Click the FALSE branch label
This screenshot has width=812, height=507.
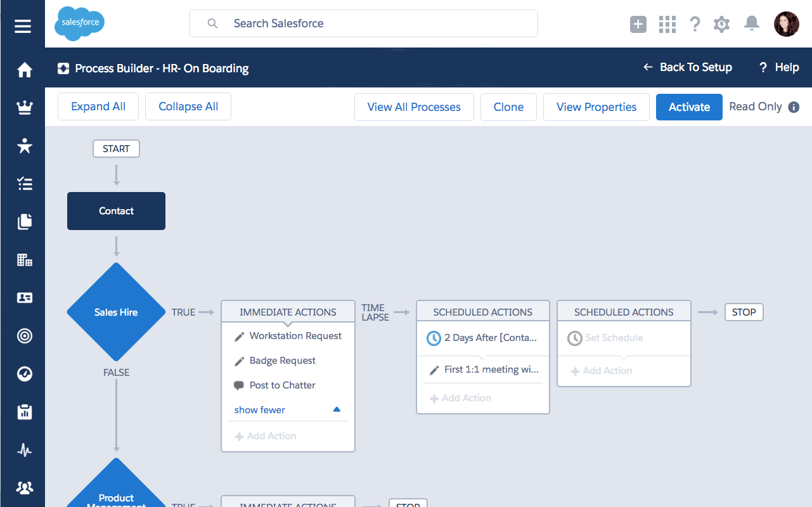click(x=116, y=373)
